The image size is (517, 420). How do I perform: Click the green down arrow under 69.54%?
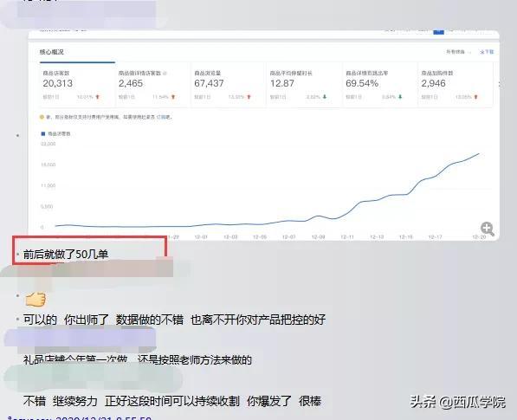point(400,97)
